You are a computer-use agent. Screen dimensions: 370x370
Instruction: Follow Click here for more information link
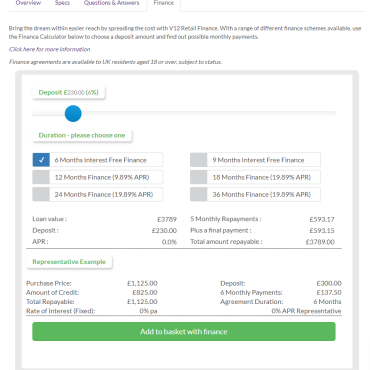pos(49,49)
